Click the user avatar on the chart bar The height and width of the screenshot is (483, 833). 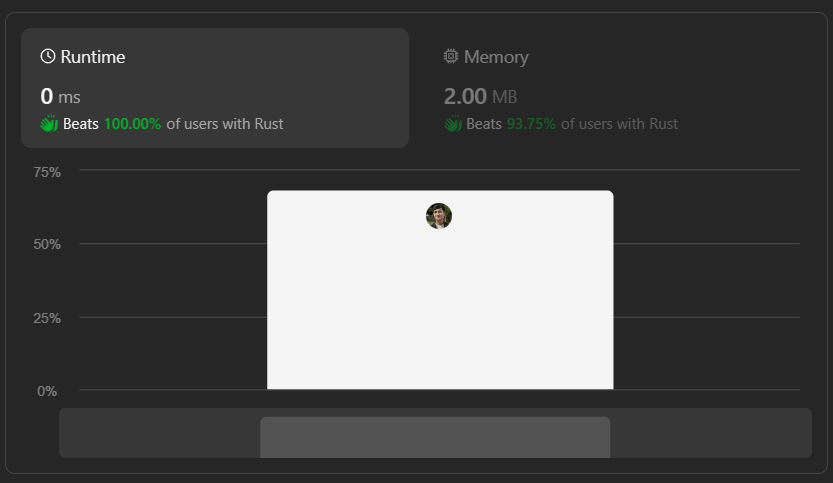pyautogui.click(x=439, y=216)
